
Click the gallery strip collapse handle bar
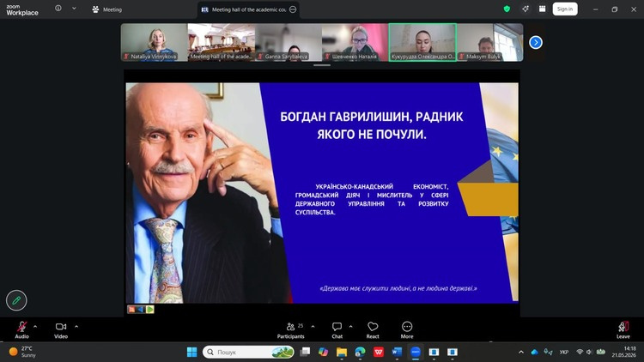(x=322, y=65)
